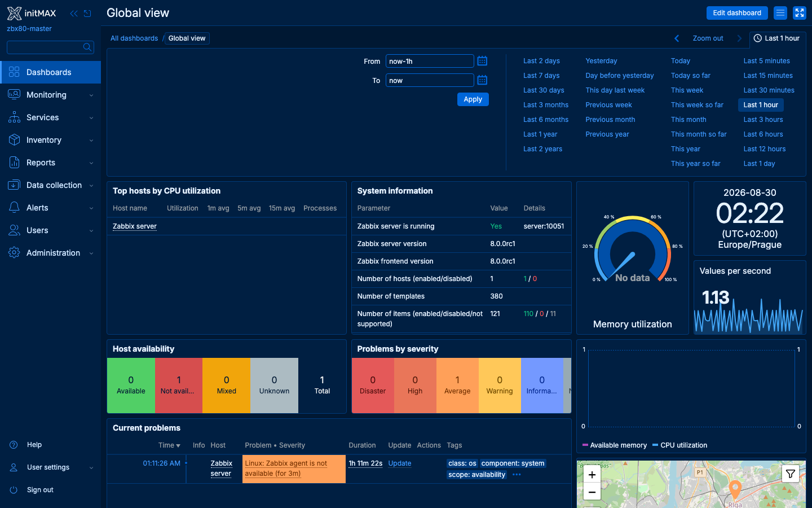This screenshot has width=812, height=508.
Task: Click the search magnifier icon in sidebar
Action: point(87,47)
